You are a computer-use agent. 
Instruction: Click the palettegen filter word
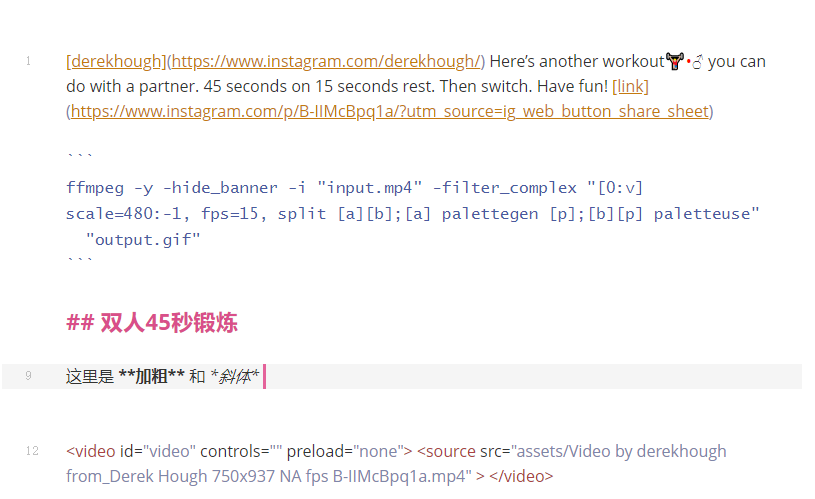coord(490,213)
